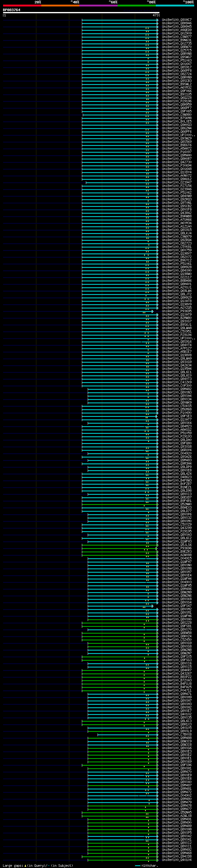The image size is (197, 868).
Task: Select the UniRef100_B9I1U5 entry
Action: click(177, 94)
